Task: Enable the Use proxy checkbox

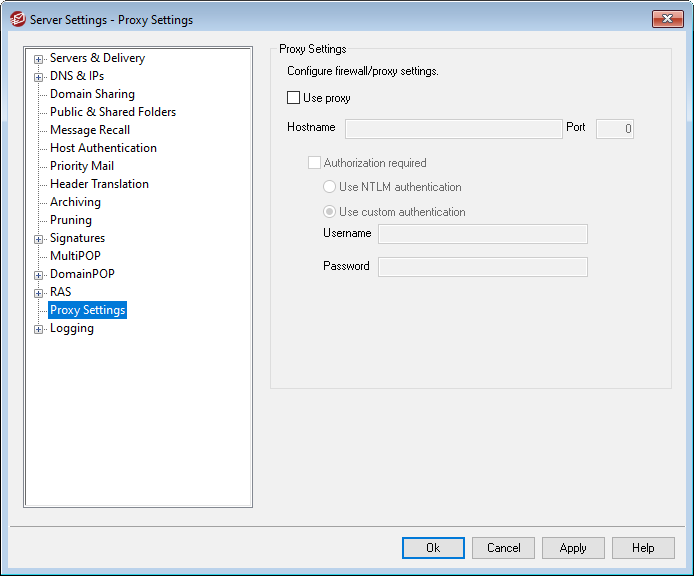Action: (x=294, y=98)
